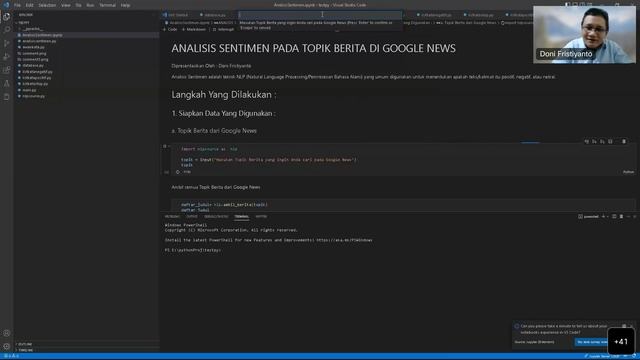The width and height of the screenshot is (640, 360).
Task: Split the terminal panel
Action: point(614,217)
